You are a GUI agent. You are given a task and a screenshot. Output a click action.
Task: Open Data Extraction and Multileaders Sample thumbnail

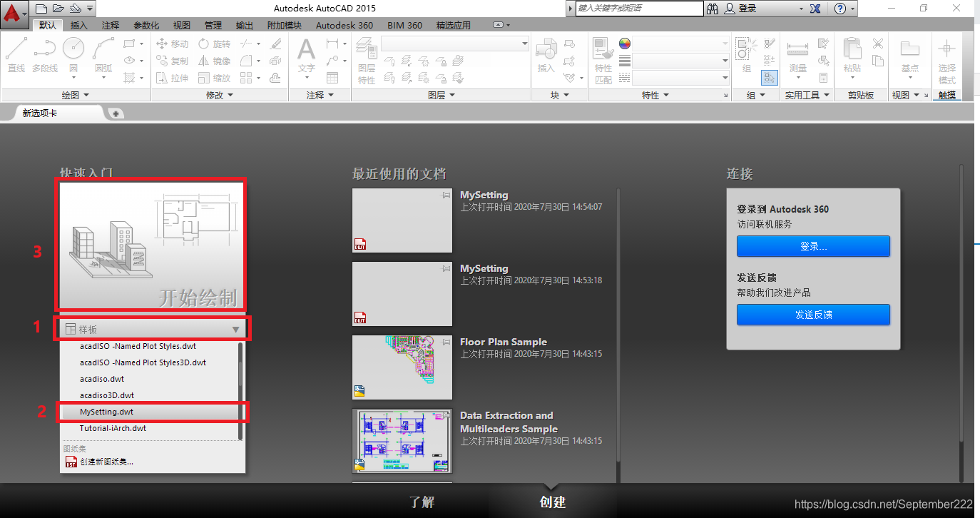pyautogui.click(x=402, y=440)
